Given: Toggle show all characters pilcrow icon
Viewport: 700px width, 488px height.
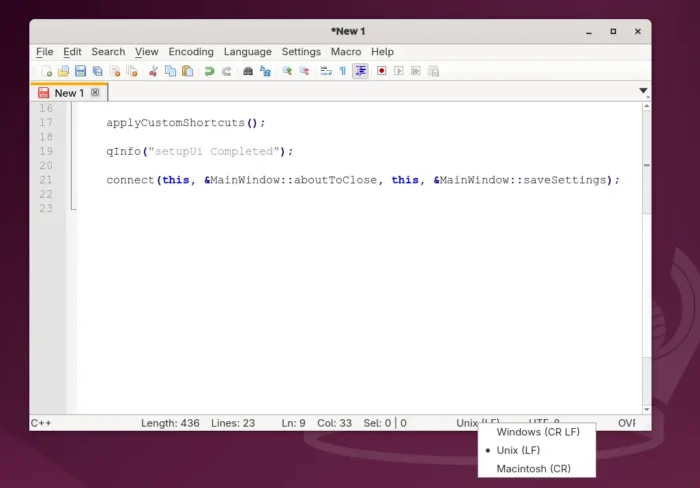Looking at the screenshot, I should click(x=342, y=71).
